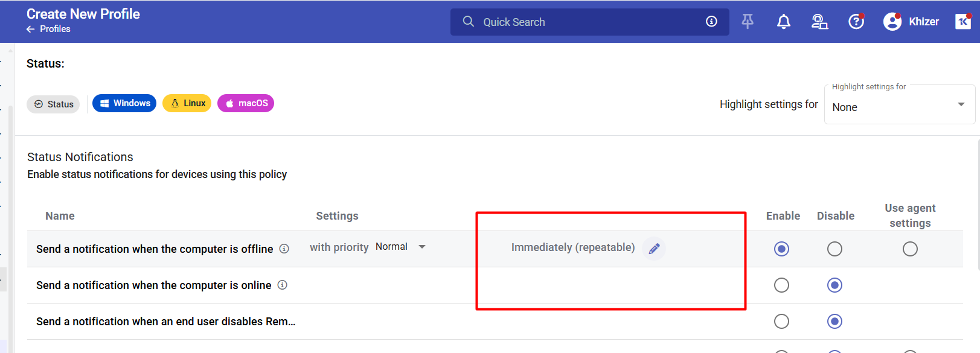Select the macOS platform tab
Viewport: 980px width, 353px height.
coord(246,103)
